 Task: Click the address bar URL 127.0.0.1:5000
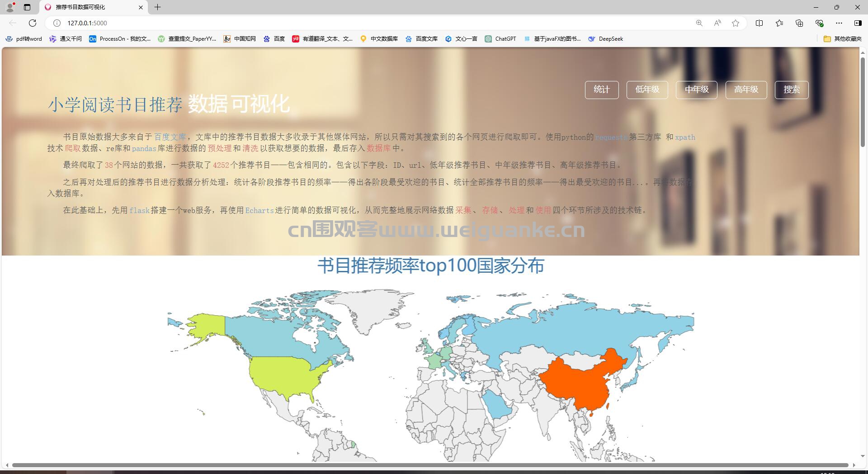[x=87, y=23]
